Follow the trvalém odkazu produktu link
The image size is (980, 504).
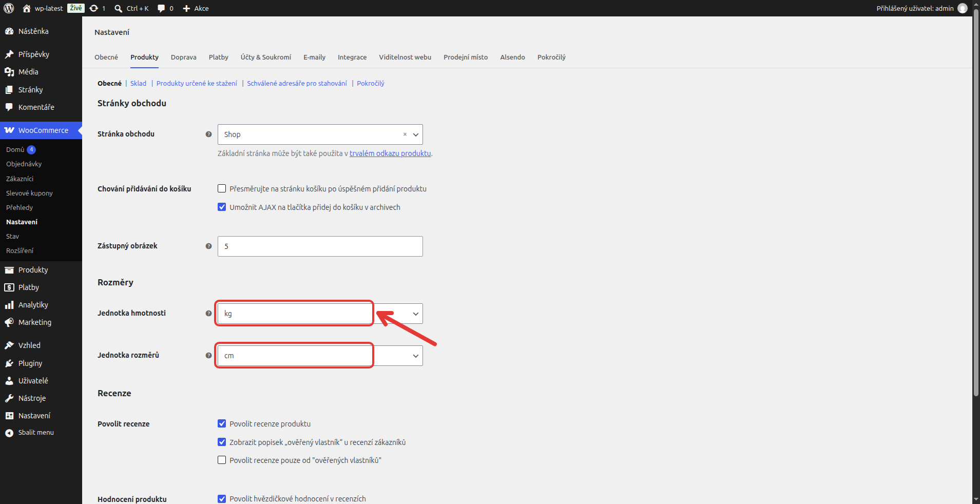390,153
